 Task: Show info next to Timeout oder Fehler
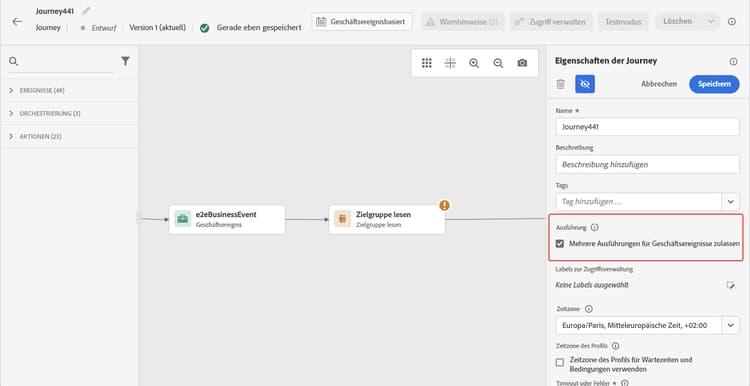coord(624,383)
